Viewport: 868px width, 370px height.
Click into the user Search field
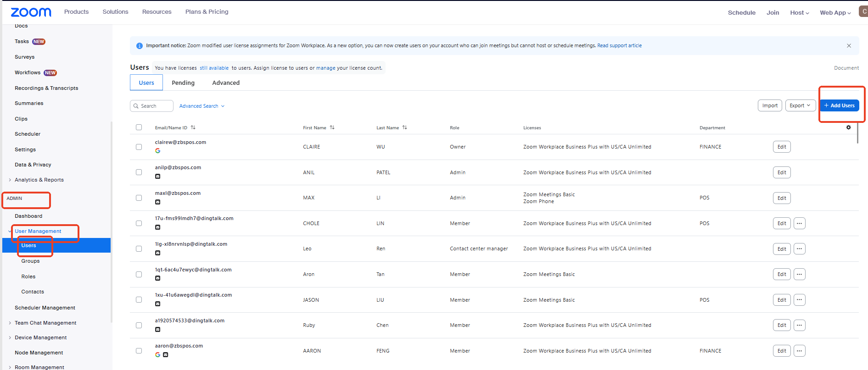click(151, 106)
